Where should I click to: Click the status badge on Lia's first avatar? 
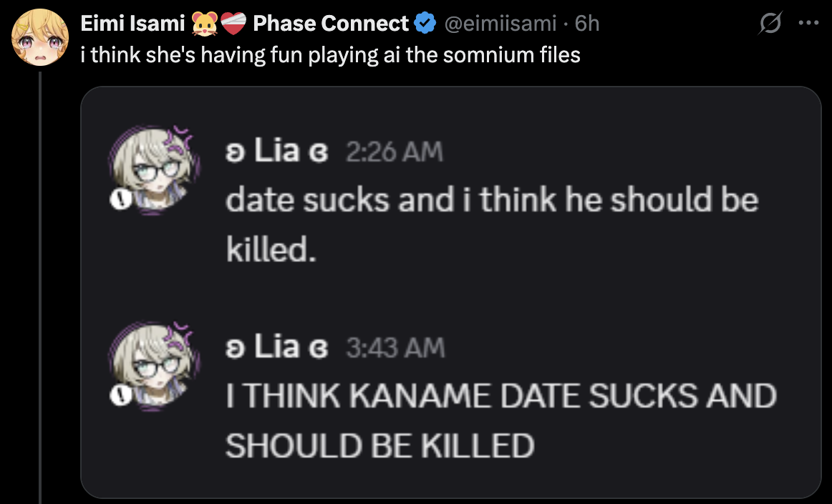pos(119,203)
